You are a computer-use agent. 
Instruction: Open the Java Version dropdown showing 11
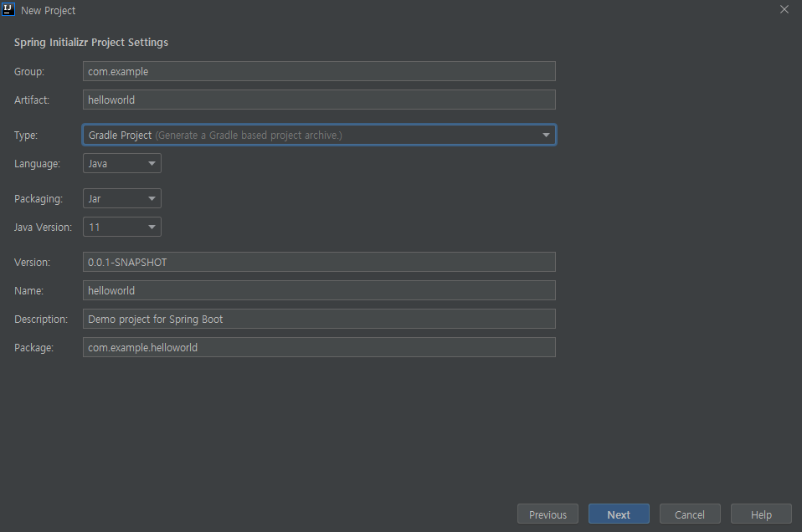click(122, 227)
